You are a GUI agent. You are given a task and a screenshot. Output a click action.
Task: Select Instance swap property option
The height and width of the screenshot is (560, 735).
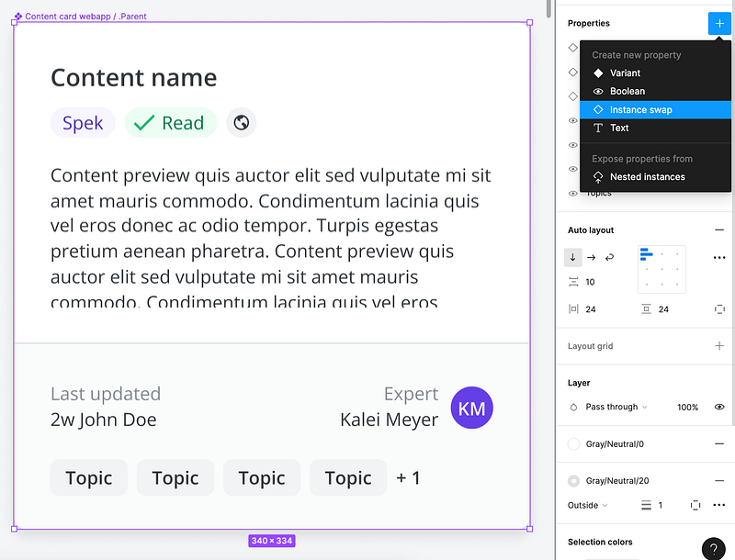point(655,109)
